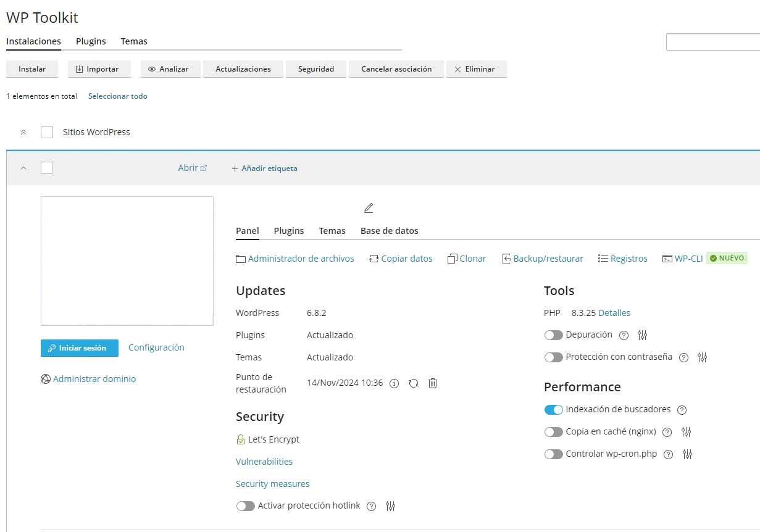The image size is (760, 532).
Task: Enable Copia en caché (nginx) toggle
Action: (x=553, y=432)
